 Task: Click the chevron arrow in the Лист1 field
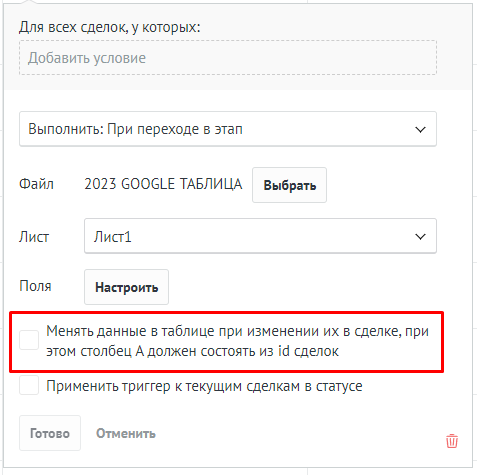(420, 237)
